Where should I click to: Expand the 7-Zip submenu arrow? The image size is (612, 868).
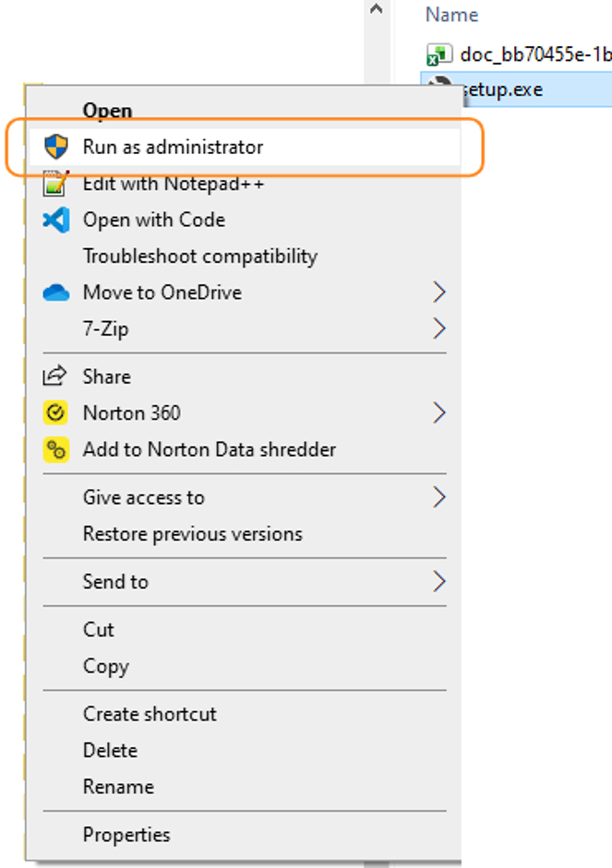[438, 329]
